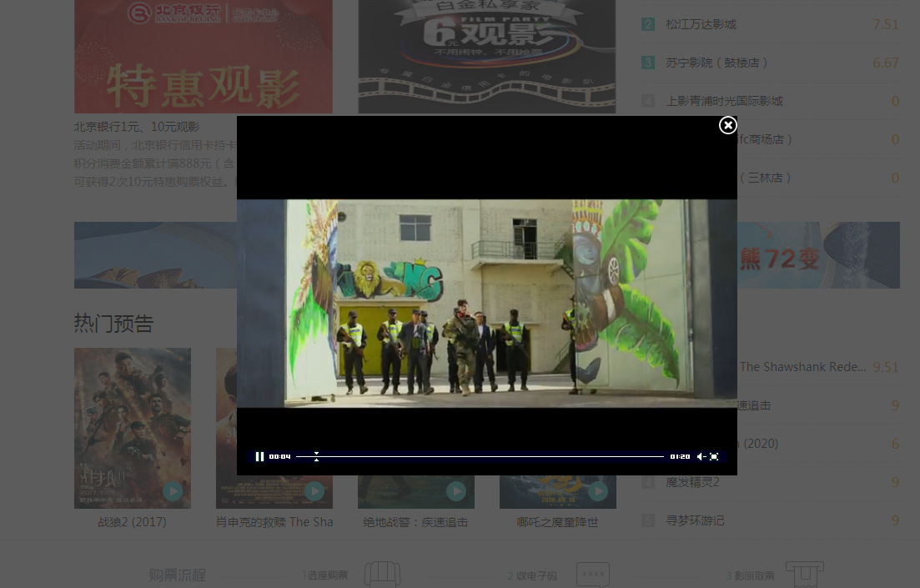The height and width of the screenshot is (588, 920).
Task: Open The Shawshank Rede... ranking entry
Action: coord(802,367)
